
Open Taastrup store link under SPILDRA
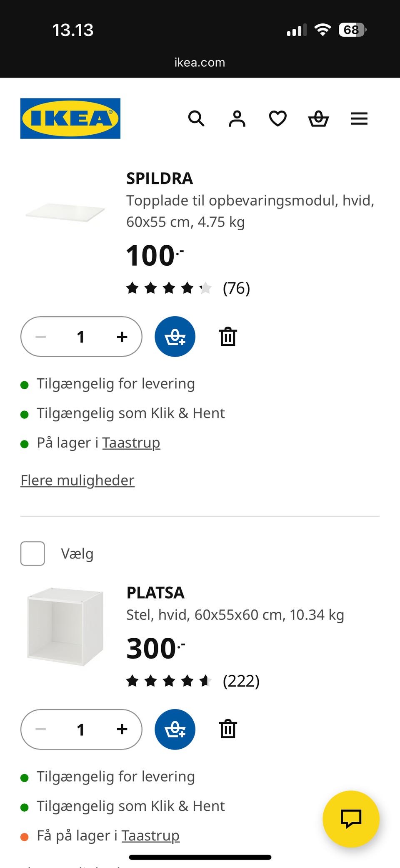pyautogui.click(x=131, y=443)
